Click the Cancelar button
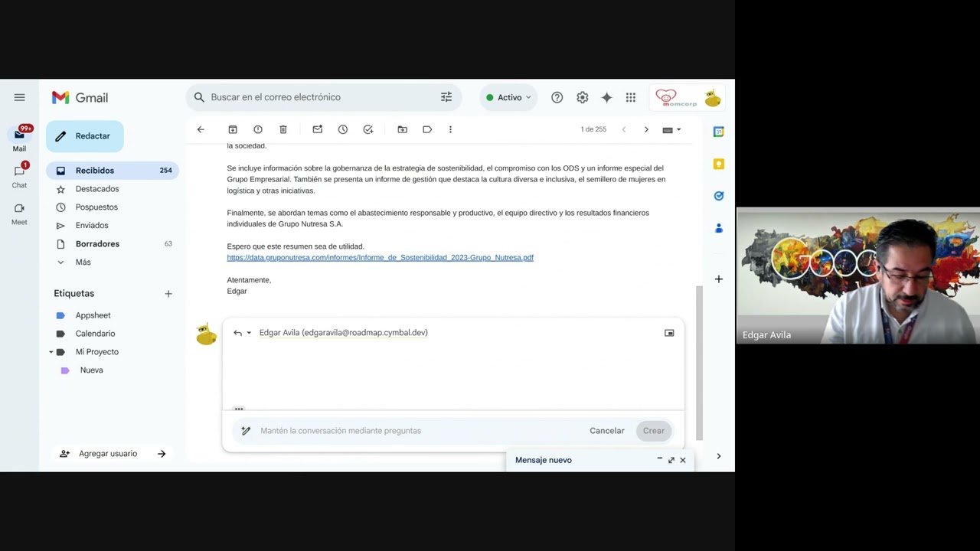This screenshot has width=980, height=551. (607, 431)
